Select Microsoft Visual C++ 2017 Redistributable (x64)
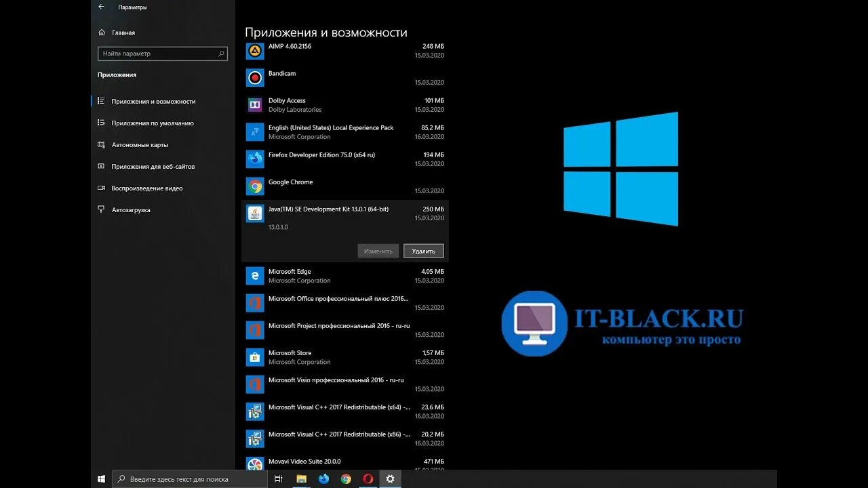 click(345, 411)
